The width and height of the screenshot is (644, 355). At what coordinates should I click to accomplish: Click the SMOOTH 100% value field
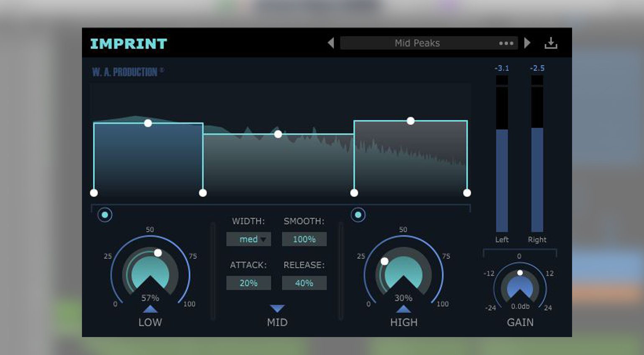click(304, 239)
